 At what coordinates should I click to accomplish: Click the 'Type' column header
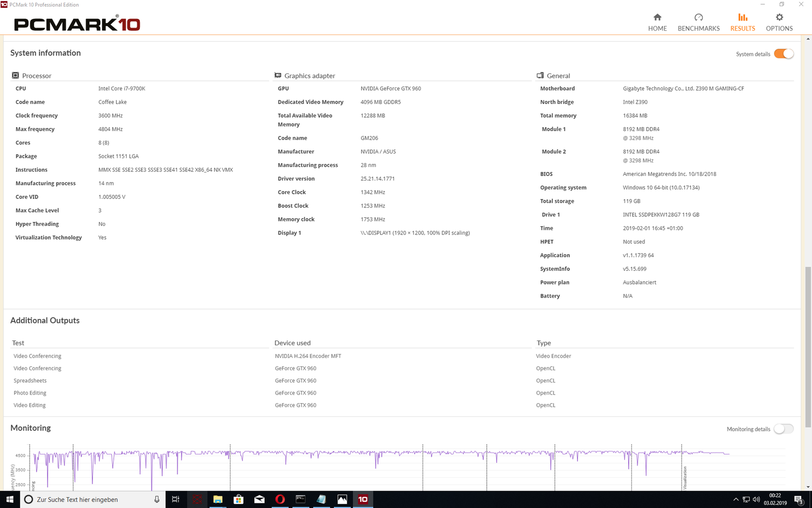tap(544, 343)
